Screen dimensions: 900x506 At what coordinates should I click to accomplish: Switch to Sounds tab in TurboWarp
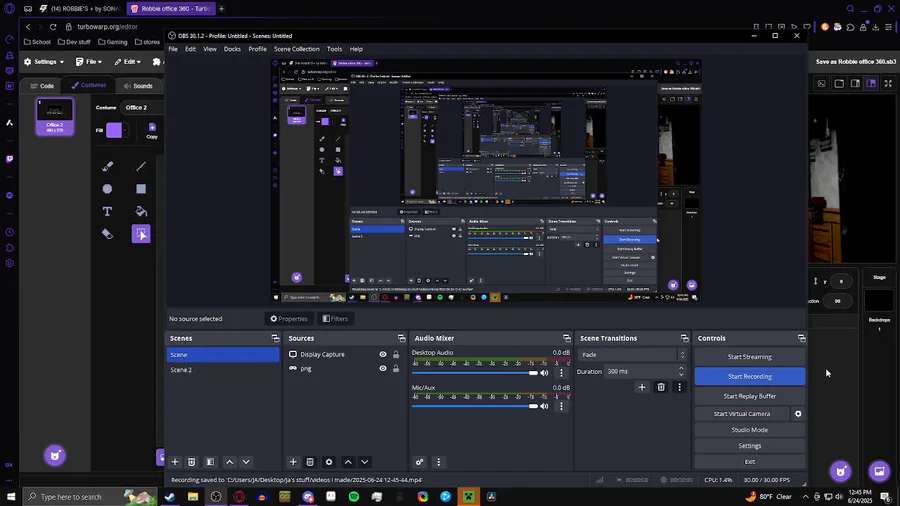click(138, 86)
